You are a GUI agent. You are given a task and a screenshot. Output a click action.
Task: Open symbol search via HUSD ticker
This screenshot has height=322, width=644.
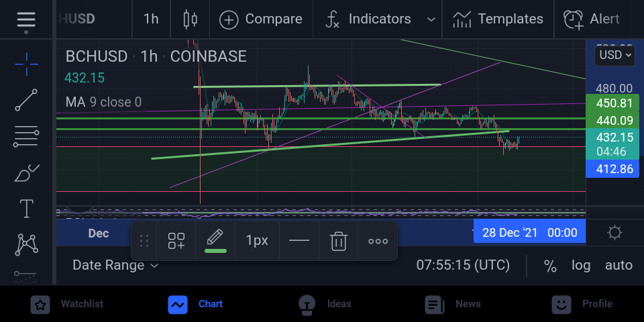pos(76,19)
